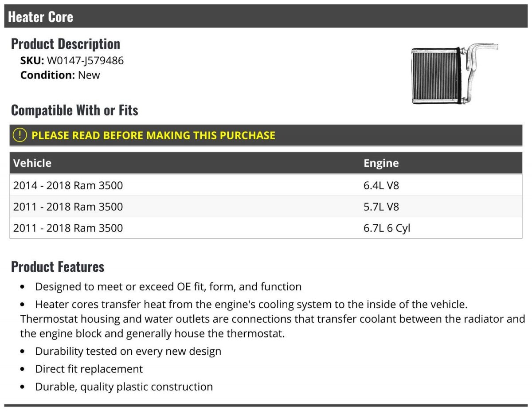Click the Heater Core title bar
This screenshot has height=411, width=532.
266,17
